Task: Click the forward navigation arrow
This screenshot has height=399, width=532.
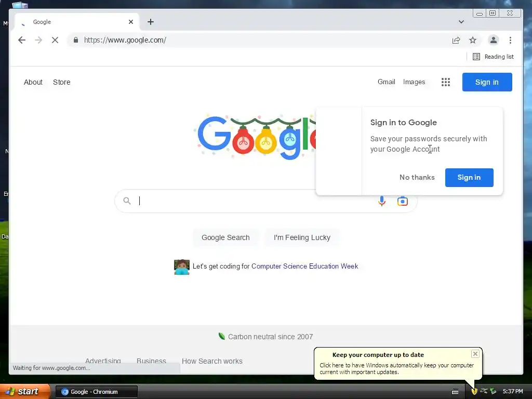Action: click(38, 40)
